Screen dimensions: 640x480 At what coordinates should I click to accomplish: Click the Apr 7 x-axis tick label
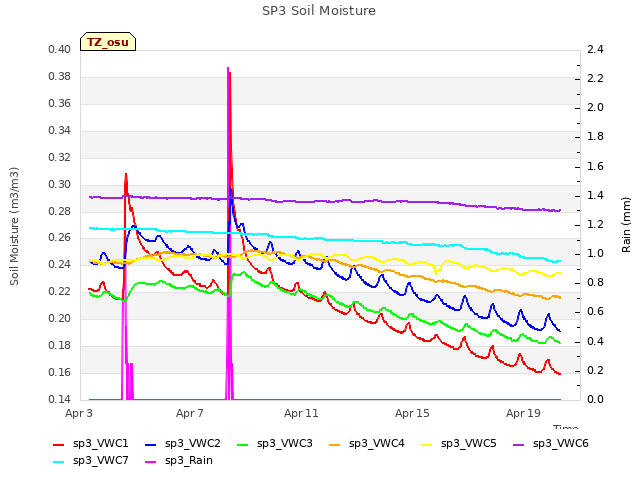point(189,413)
